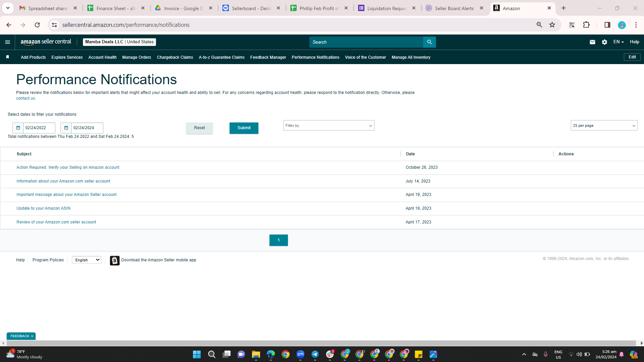Click the amazon seller central logo
This screenshot has height=362, width=644.
point(46,42)
